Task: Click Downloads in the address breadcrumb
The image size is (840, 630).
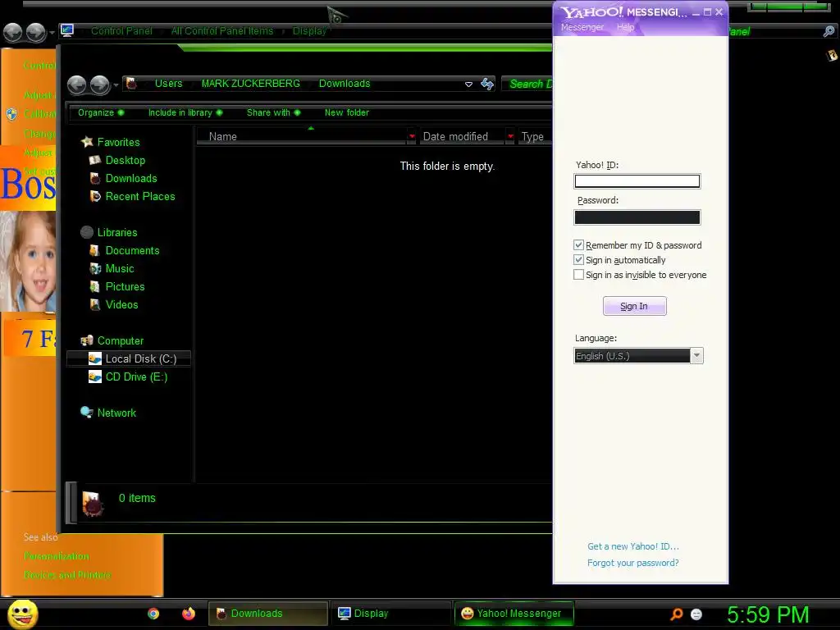Action: click(x=345, y=84)
